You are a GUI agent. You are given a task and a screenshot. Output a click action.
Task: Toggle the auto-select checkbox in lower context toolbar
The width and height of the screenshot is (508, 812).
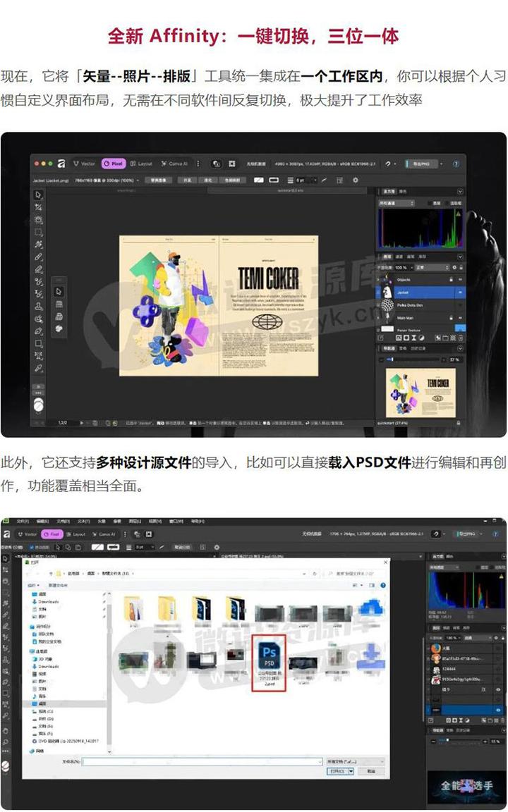coord(32,547)
